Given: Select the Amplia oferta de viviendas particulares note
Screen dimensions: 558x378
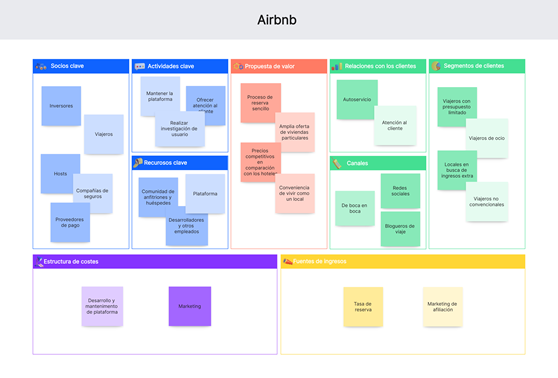Looking at the screenshot, I should coord(295,132).
